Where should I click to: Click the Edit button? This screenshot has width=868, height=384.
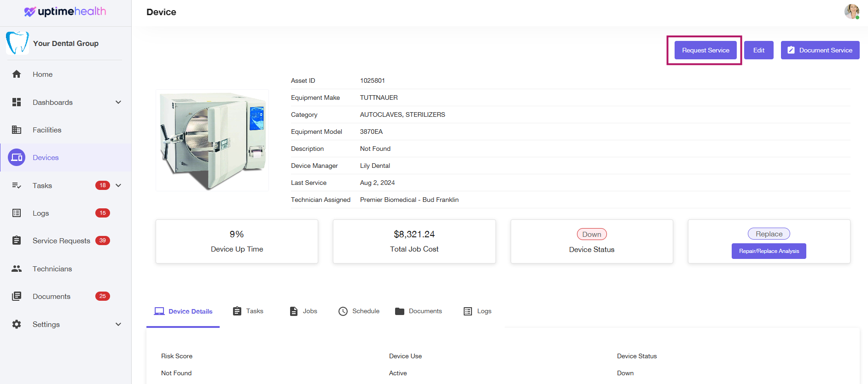pyautogui.click(x=758, y=50)
